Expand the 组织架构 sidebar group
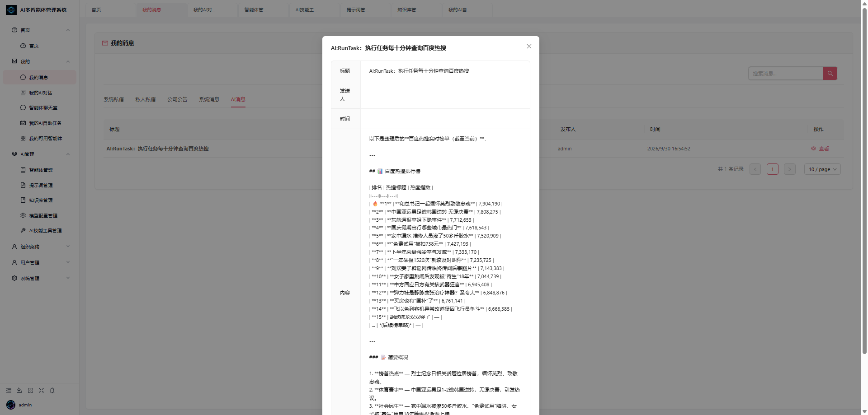868x415 pixels. [39, 247]
